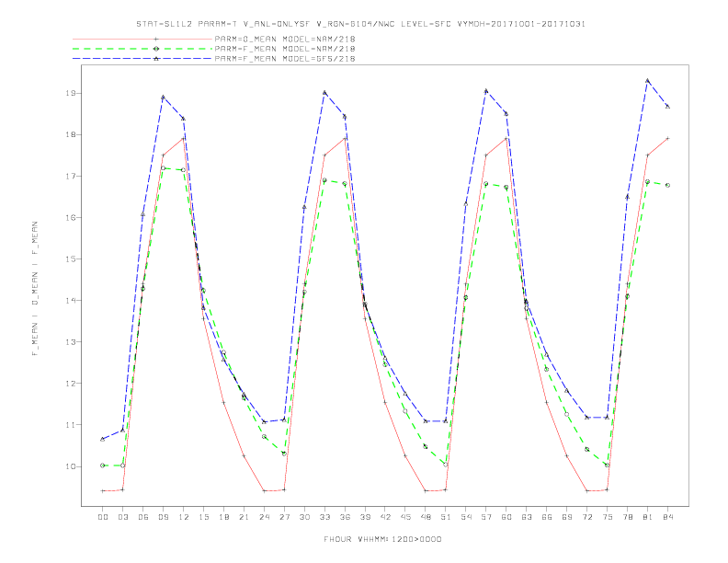Click y-axis tick label 11
Viewport: 728px width, 563px height.
[x=71, y=425]
